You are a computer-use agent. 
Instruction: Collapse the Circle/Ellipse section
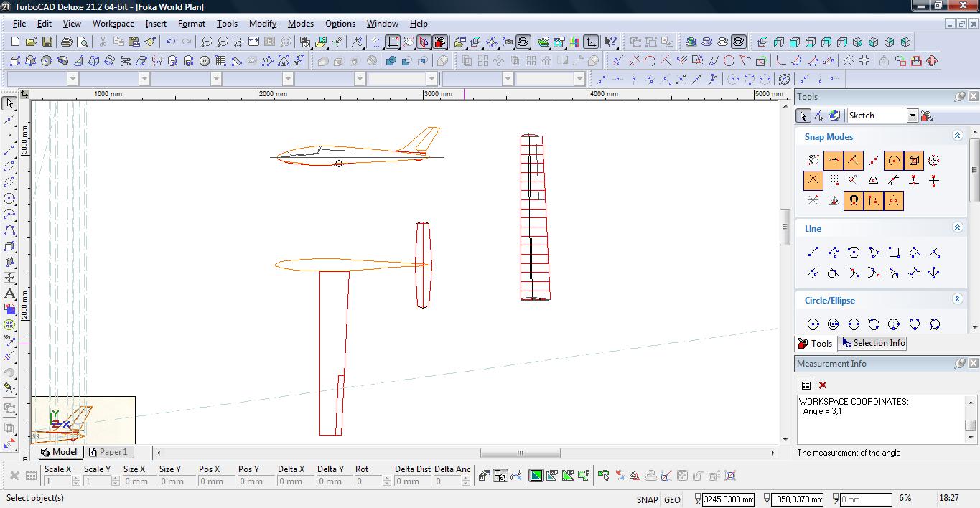(x=957, y=299)
